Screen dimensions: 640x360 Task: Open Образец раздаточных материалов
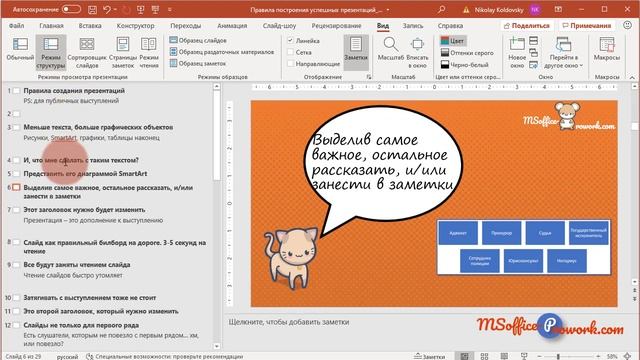[x=222, y=52]
